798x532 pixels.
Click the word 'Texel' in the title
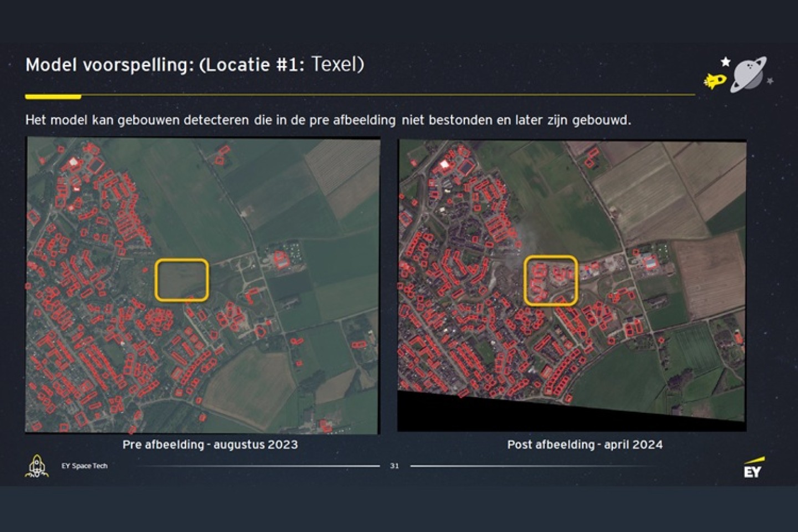pyautogui.click(x=336, y=64)
